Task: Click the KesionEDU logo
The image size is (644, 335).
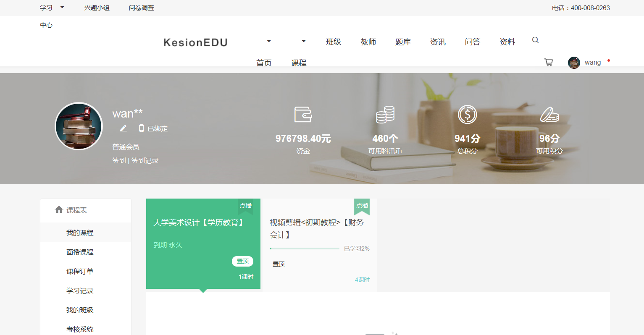Action: click(195, 42)
